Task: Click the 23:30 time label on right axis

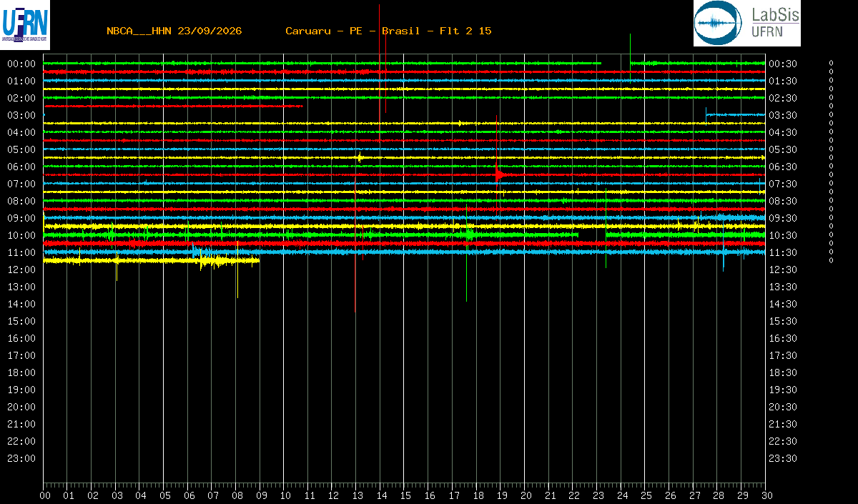Action: [x=783, y=458]
